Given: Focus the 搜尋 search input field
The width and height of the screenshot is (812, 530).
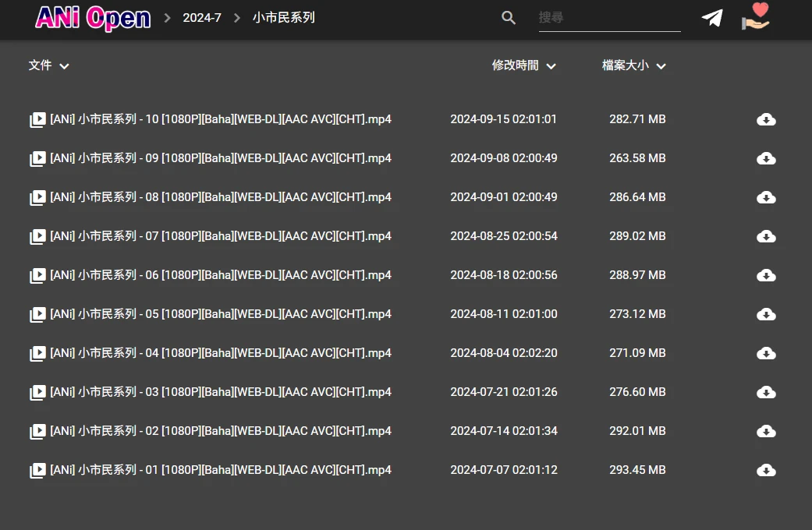Looking at the screenshot, I should click(x=609, y=18).
